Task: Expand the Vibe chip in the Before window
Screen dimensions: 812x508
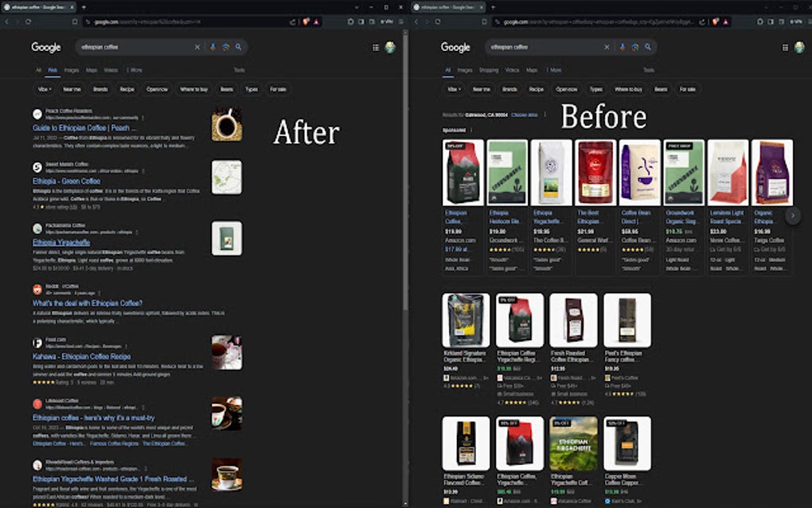Action: tap(454, 89)
